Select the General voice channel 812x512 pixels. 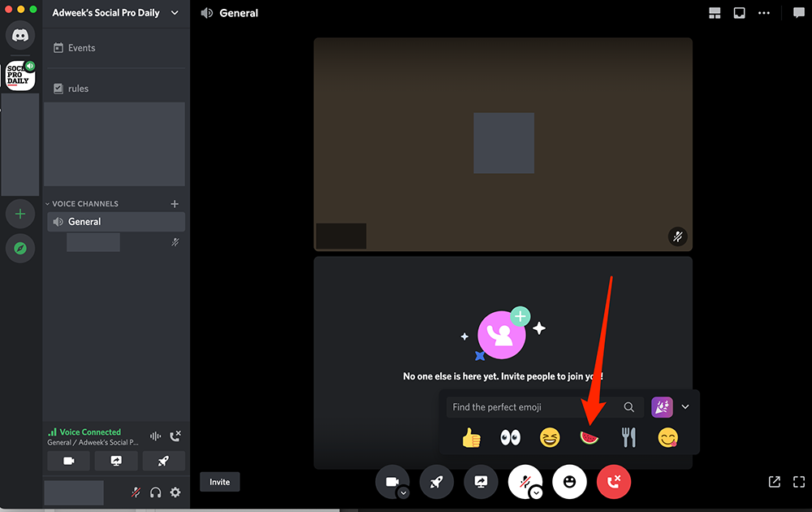(x=116, y=222)
